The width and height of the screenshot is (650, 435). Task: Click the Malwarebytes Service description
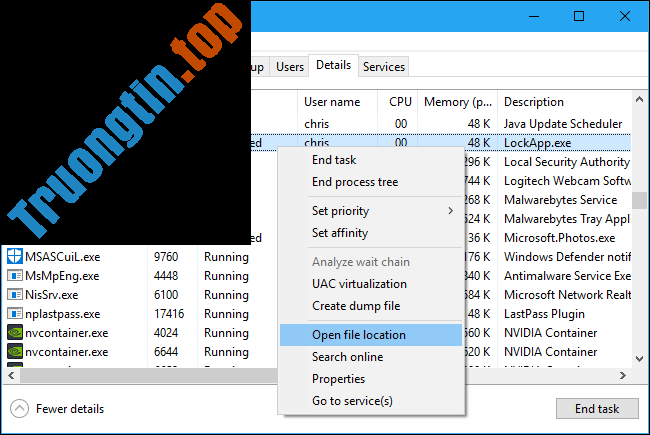point(560,200)
